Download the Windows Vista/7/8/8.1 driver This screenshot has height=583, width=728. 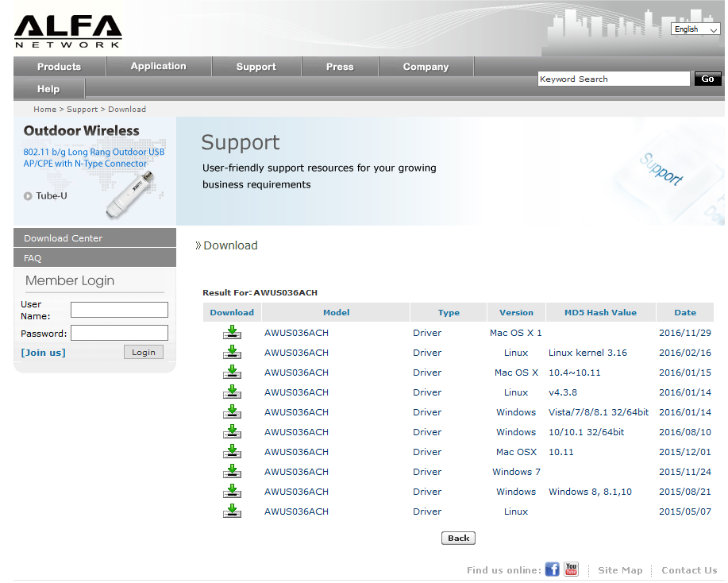pyautogui.click(x=232, y=412)
